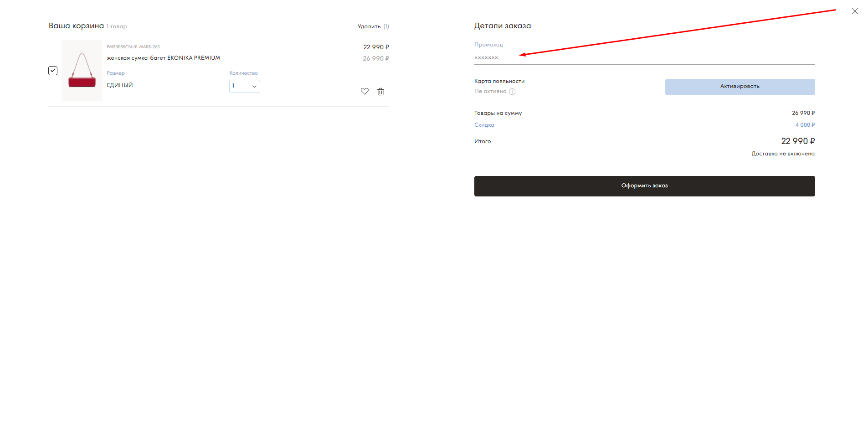Add the bag to favorites with heart icon
The image size is (868, 438).
point(365,91)
